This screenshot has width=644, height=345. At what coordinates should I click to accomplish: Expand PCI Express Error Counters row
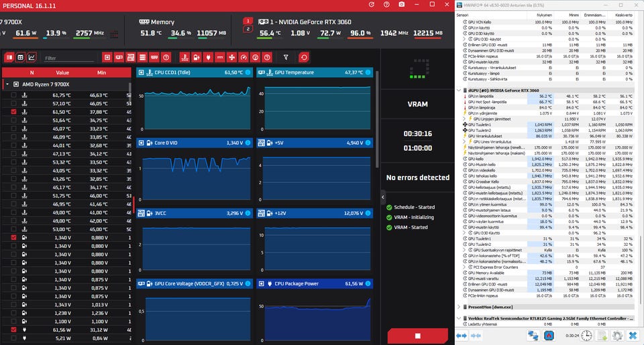coord(464,267)
